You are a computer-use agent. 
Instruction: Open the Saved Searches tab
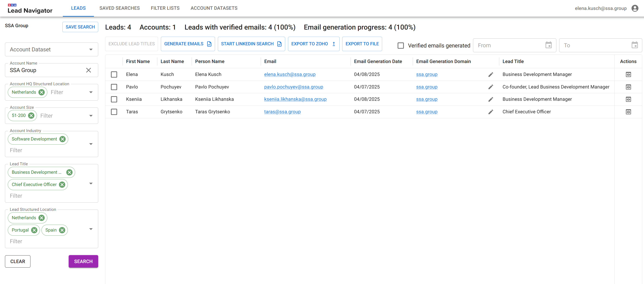[120, 8]
